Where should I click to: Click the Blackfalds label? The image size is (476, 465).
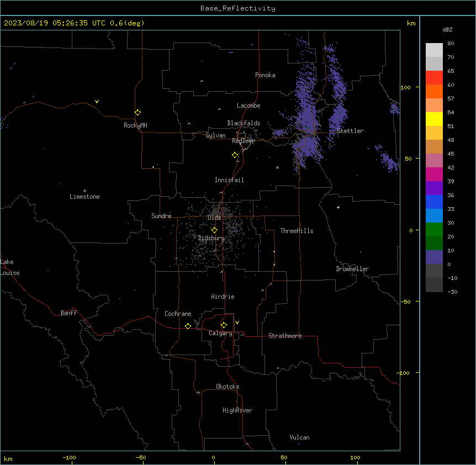tap(244, 123)
